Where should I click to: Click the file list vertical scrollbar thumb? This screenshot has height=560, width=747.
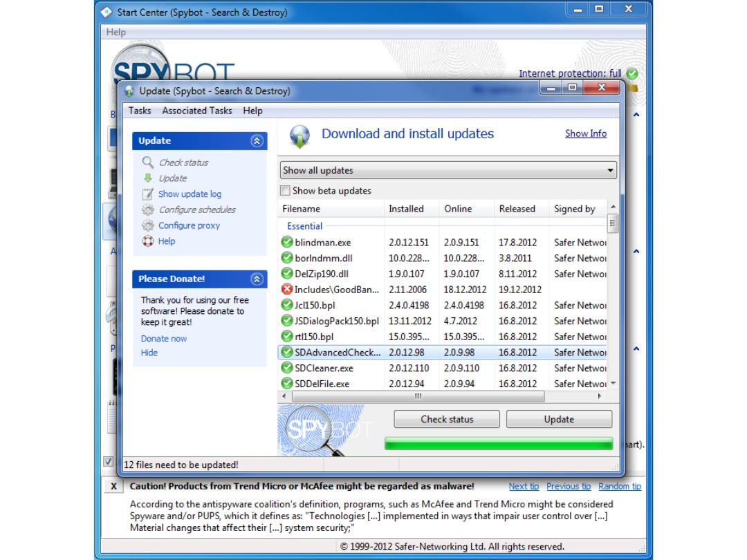(613, 223)
